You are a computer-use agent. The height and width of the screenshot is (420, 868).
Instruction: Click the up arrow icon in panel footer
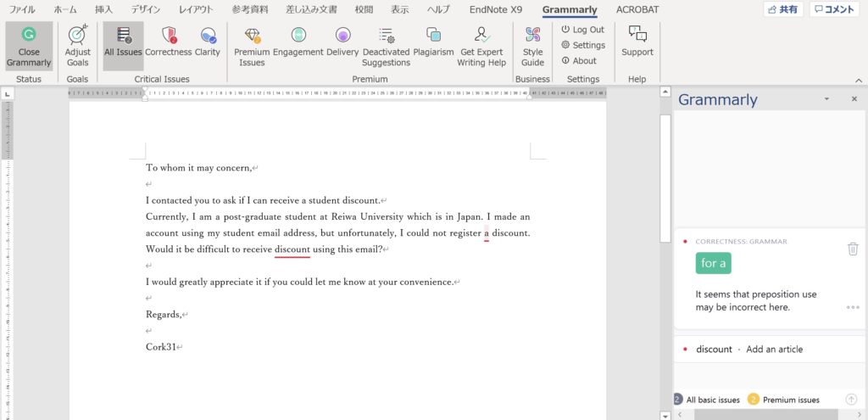coord(851,400)
